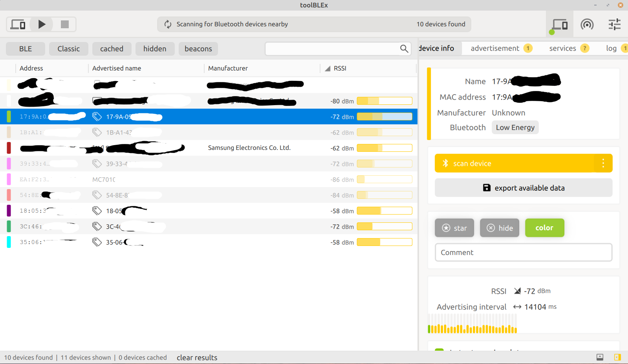Screen dimensions: 628x364
Task: Toggle the hidden devices filter
Action: point(155,49)
